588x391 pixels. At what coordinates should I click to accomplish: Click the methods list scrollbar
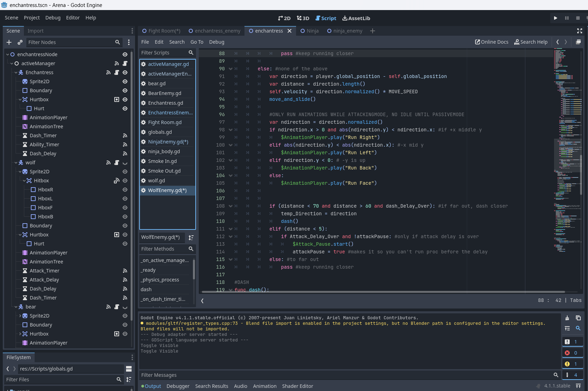tap(194, 269)
